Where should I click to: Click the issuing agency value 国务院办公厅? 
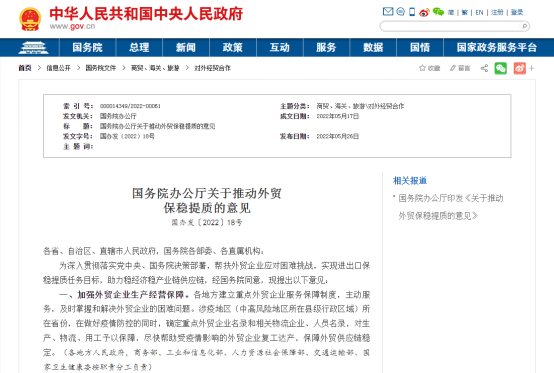(118, 116)
